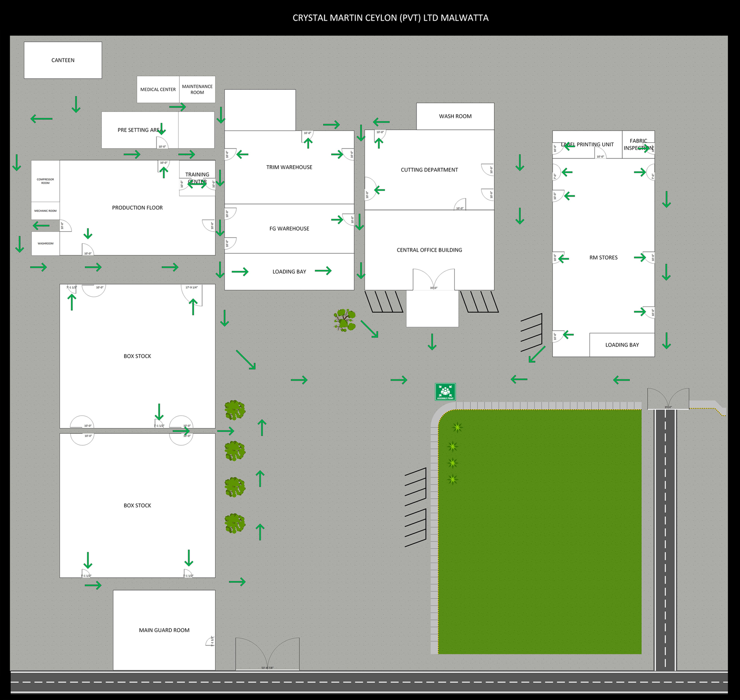Select the TRAINING CENTER label
Viewport: 740px width, 700px height.
coord(197,178)
